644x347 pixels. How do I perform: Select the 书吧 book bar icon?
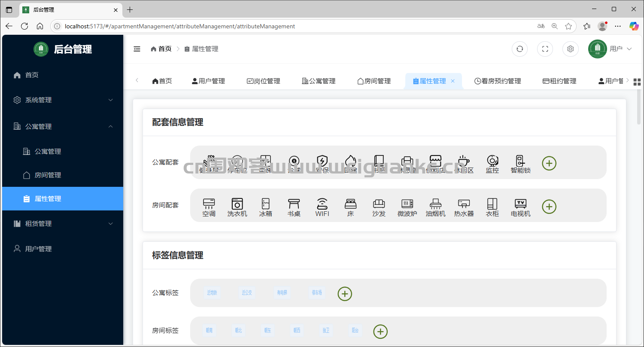click(x=379, y=161)
